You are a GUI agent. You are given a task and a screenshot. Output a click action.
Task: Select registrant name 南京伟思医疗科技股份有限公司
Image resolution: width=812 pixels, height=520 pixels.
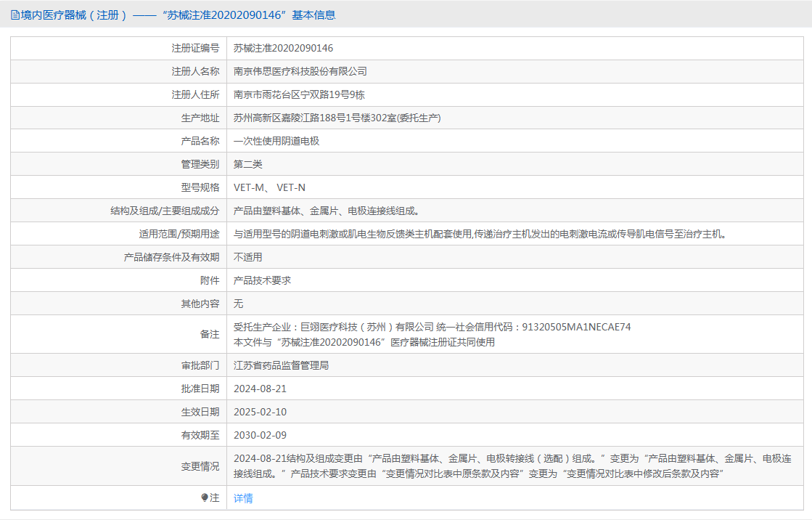coord(300,71)
